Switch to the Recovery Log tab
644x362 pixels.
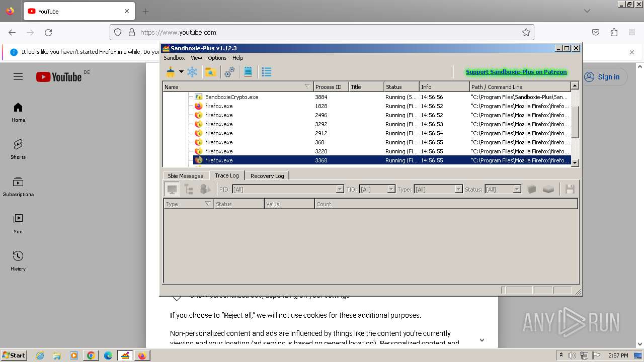tap(267, 176)
